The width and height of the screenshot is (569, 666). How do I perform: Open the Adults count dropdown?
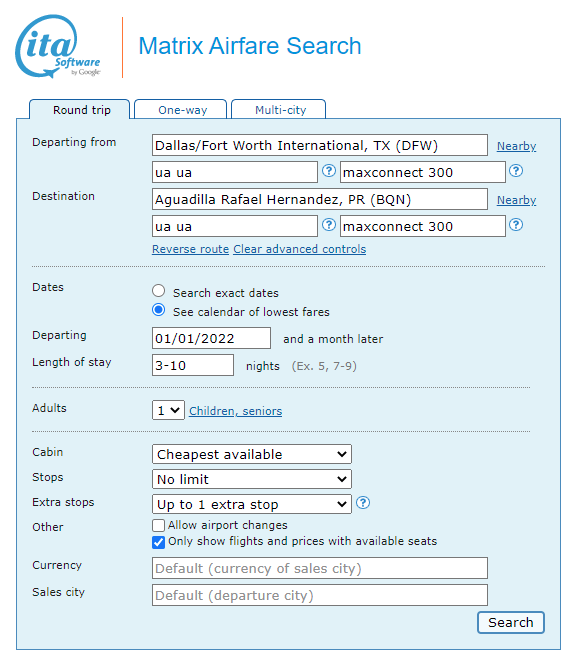click(x=168, y=410)
